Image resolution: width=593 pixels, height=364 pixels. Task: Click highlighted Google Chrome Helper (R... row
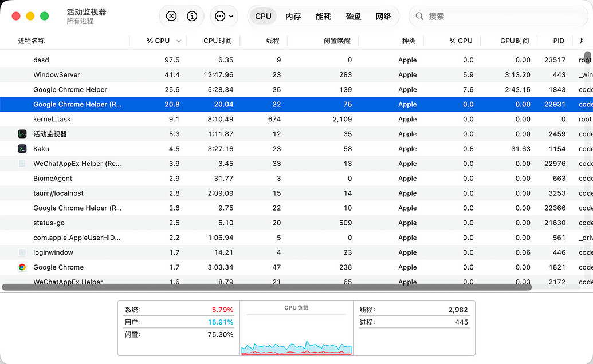[x=297, y=104]
